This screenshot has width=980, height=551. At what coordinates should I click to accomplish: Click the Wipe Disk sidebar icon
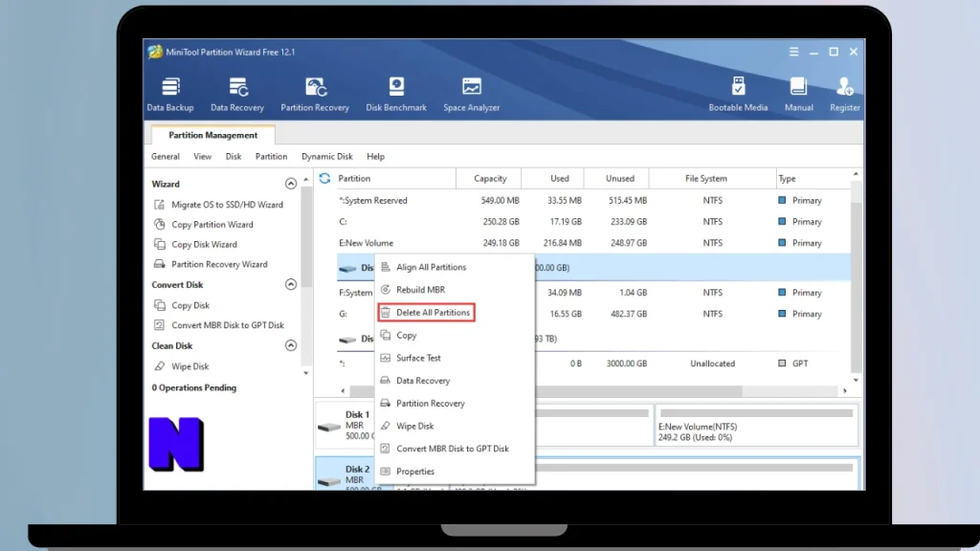point(160,366)
